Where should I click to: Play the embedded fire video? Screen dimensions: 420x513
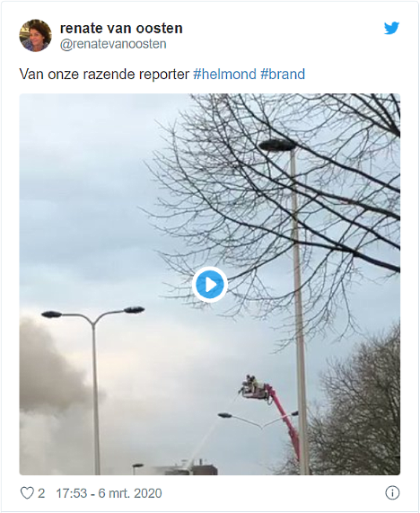[209, 284]
